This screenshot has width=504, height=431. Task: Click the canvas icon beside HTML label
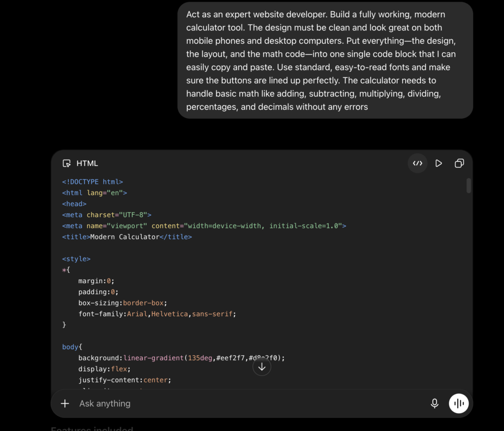point(66,164)
